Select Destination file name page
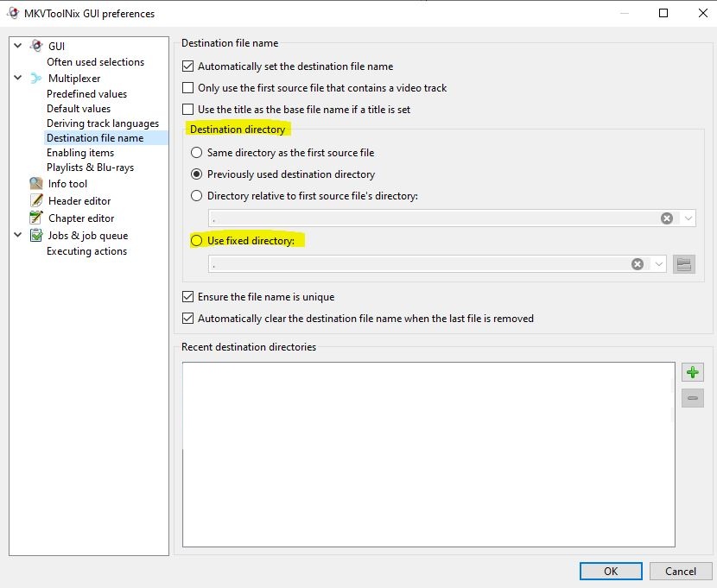 tap(95, 138)
